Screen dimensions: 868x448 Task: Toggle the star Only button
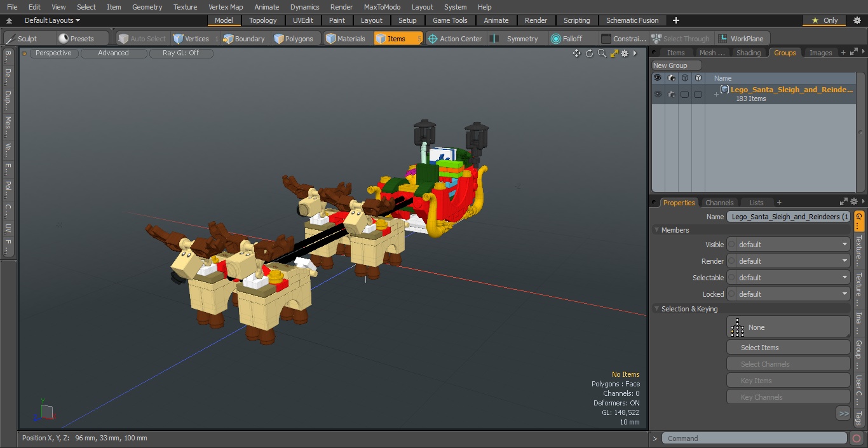[x=824, y=20]
